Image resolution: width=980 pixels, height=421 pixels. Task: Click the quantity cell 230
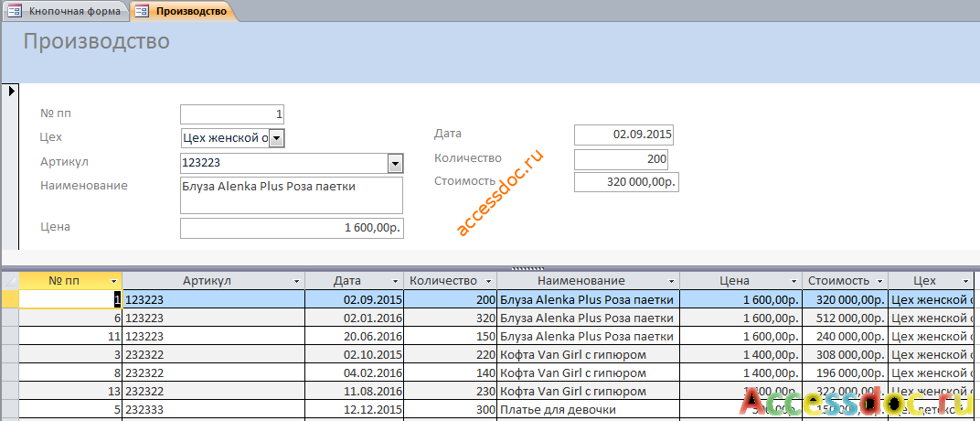tap(452, 392)
